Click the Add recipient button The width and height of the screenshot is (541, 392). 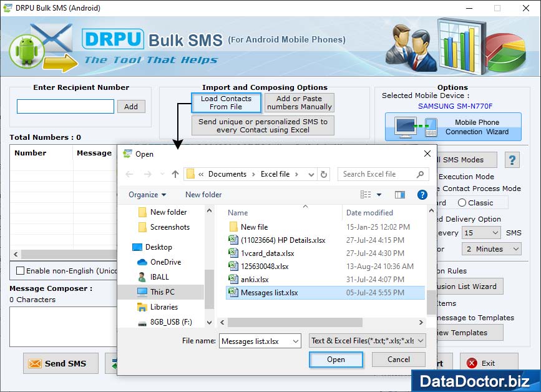(131, 107)
